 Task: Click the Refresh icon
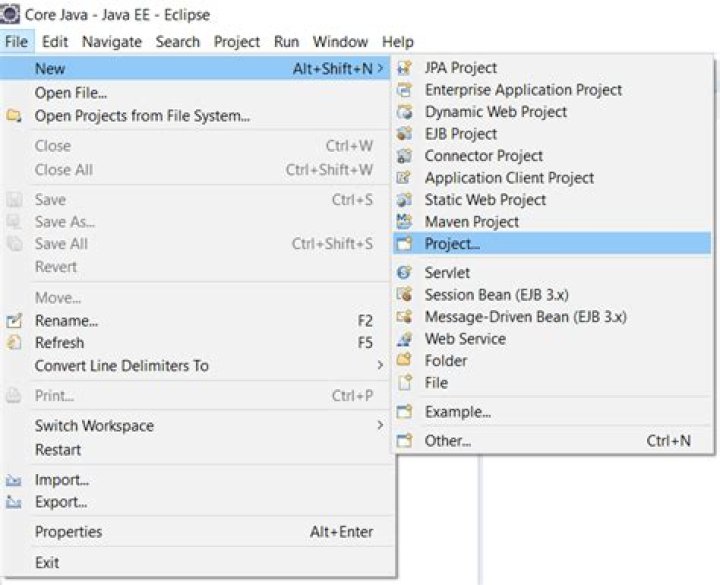tap(14, 343)
